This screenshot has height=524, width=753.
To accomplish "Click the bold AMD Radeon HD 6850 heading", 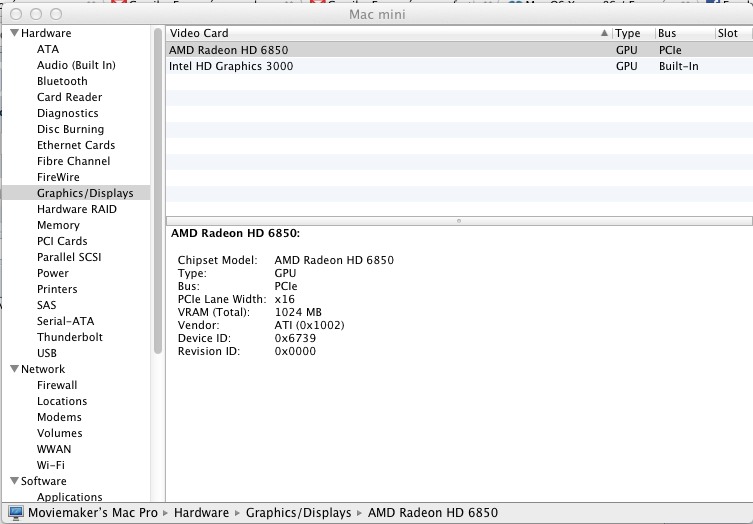I will 235,233.
